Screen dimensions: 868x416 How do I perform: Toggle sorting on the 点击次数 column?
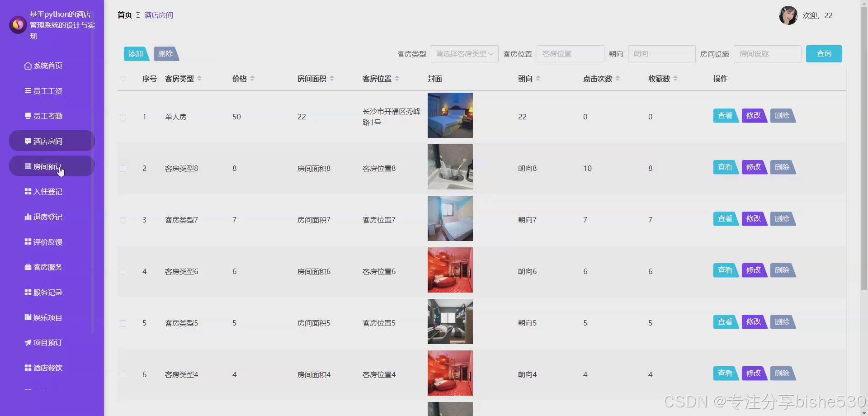pos(618,78)
